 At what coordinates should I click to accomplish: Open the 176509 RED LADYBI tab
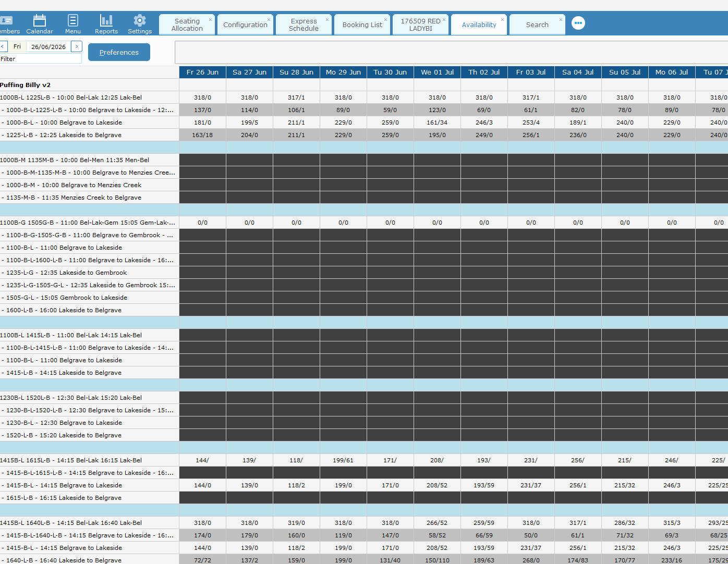(x=420, y=24)
